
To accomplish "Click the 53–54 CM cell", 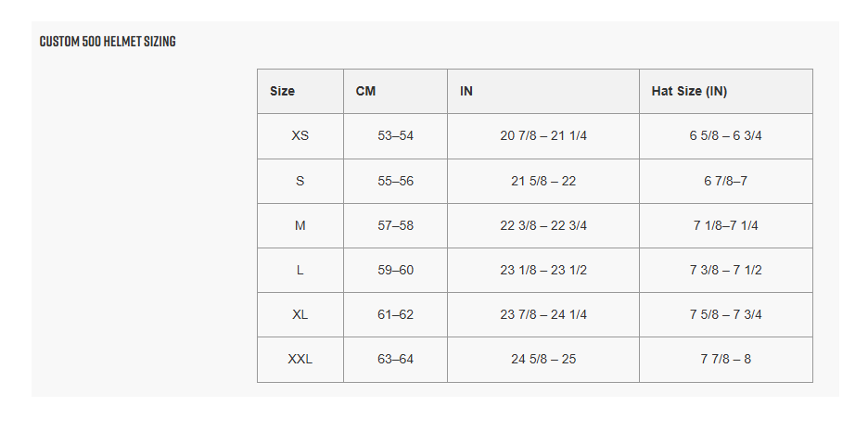I will pyautogui.click(x=395, y=135).
